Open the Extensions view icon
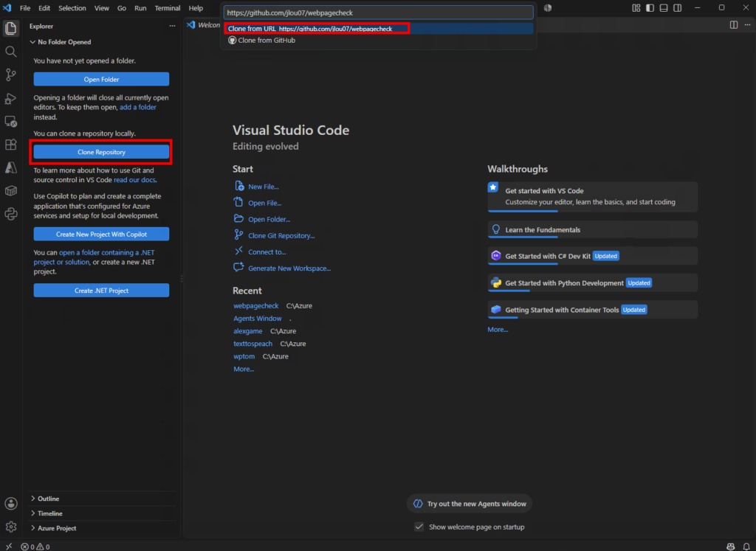Image resolution: width=756 pixels, height=551 pixels. click(x=10, y=145)
